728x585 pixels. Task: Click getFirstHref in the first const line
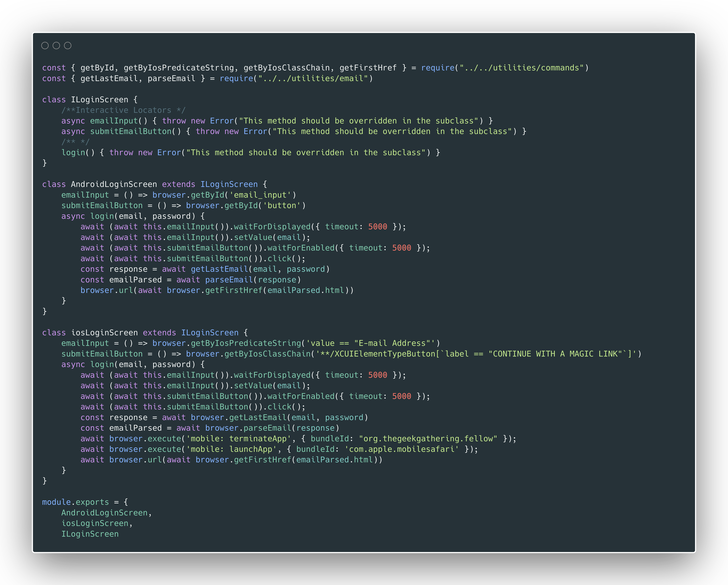pos(368,68)
